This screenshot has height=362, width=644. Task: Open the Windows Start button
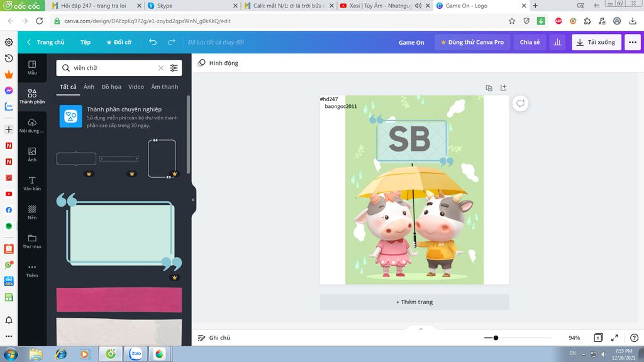(x=10, y=354)
